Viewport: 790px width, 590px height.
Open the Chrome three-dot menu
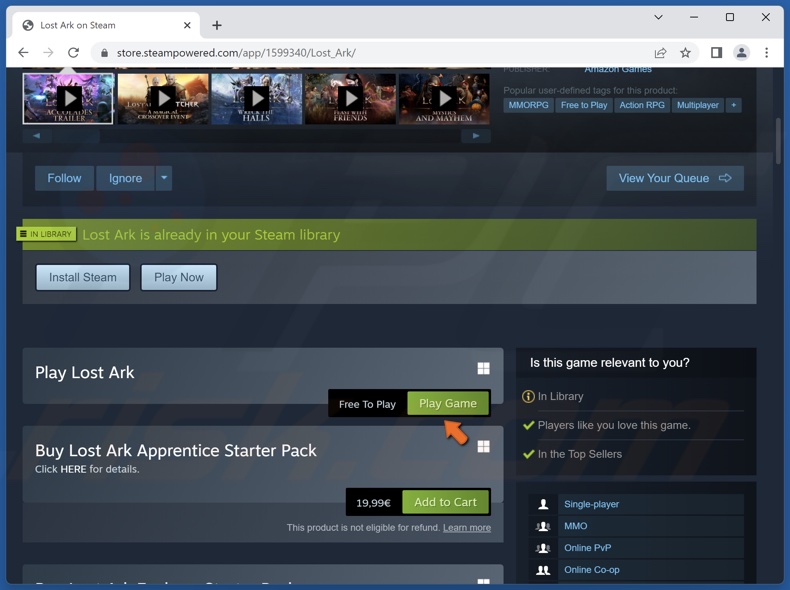tap(766, 52)
